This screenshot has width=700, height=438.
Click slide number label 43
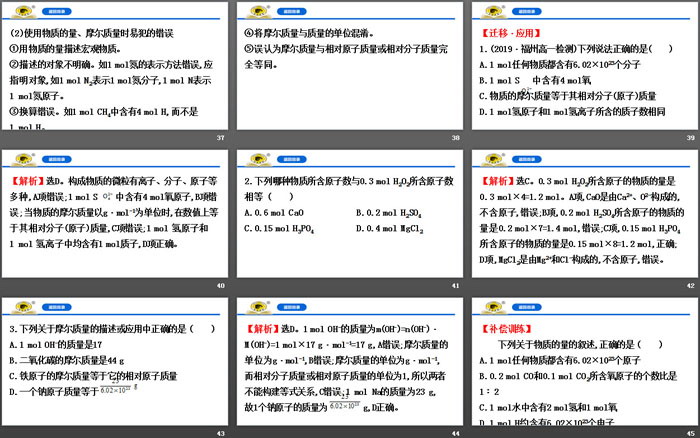coord(221,433)
